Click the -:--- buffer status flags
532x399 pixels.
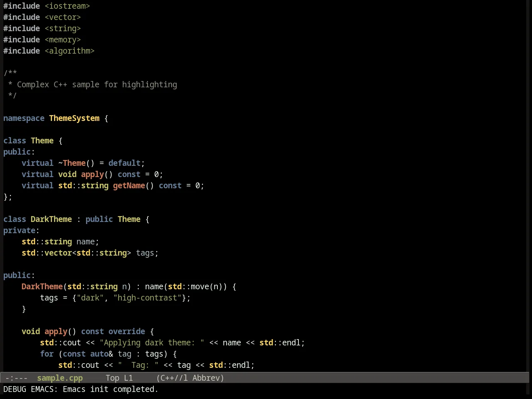click(x=16, y=378)
